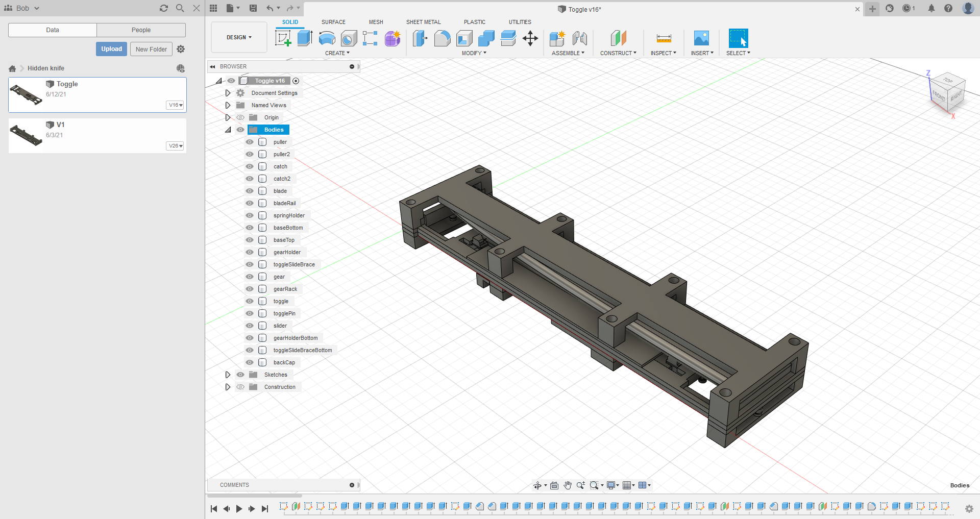Viewport: 980px width, 519px height.
Task: Click the Select tool icon
Action: 738,38
